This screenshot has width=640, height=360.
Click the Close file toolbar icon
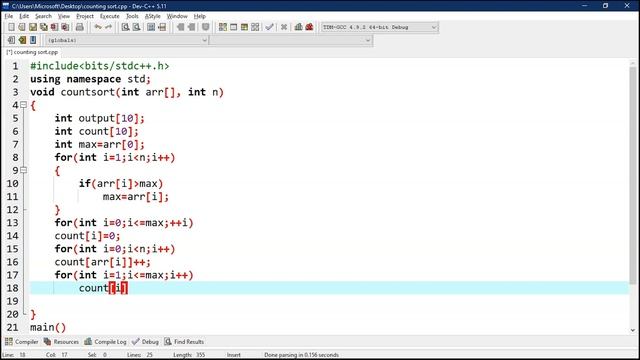54,27
